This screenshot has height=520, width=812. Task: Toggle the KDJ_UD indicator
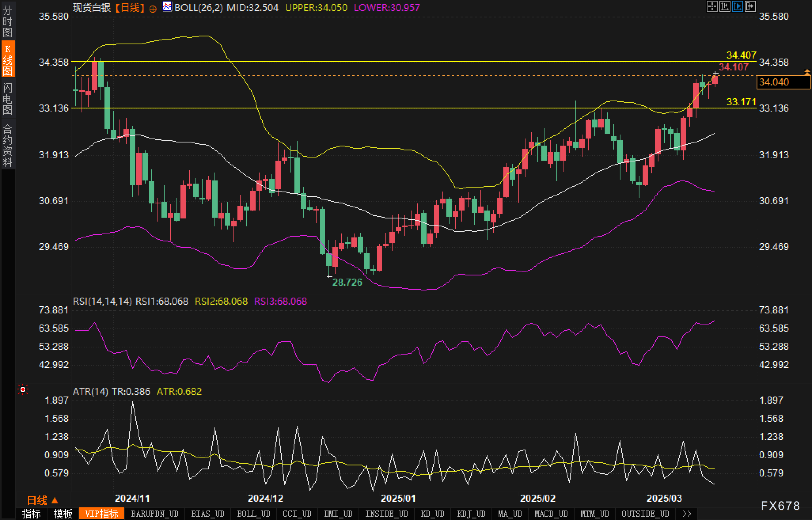pos(471,514)
